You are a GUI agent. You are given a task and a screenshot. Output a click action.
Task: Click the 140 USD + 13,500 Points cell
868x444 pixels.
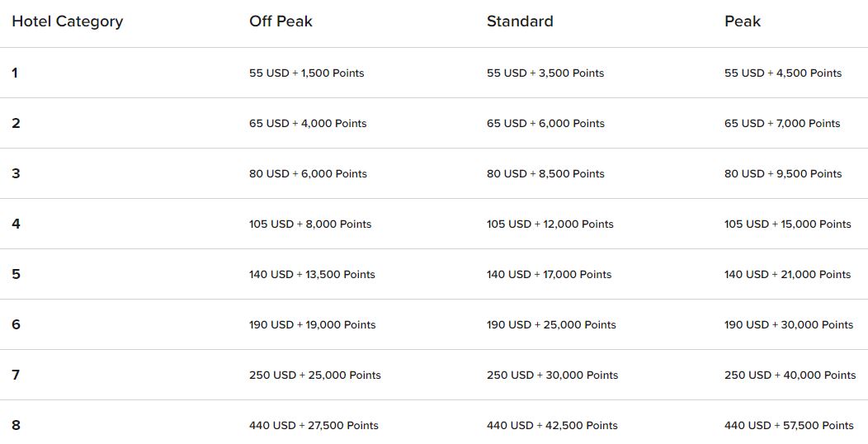point(312,274)
